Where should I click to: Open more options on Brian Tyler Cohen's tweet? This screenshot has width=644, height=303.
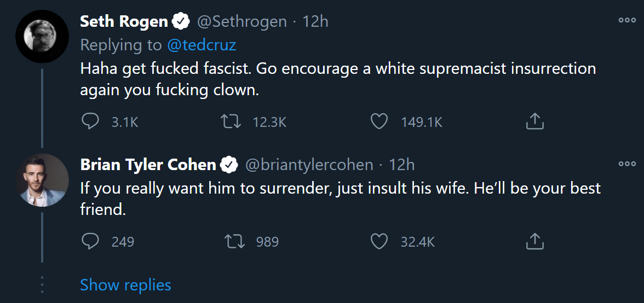(627, 164)
